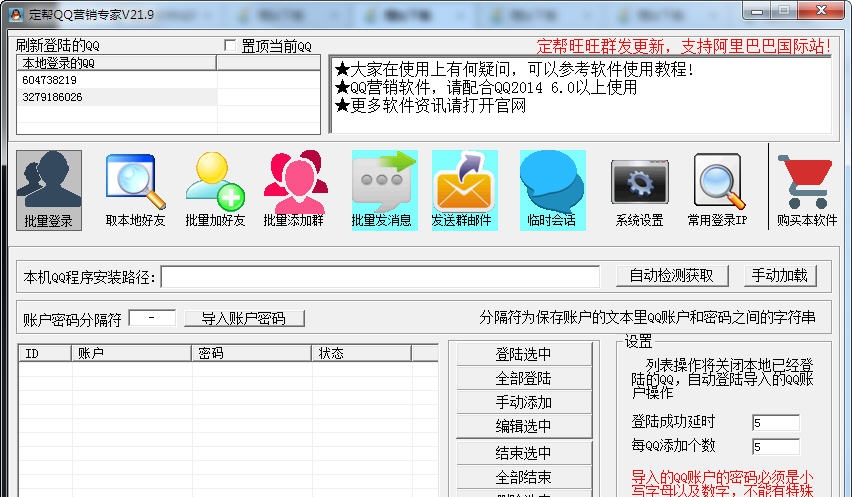Open 临时会话 chat bubble tool

[553, 190]
